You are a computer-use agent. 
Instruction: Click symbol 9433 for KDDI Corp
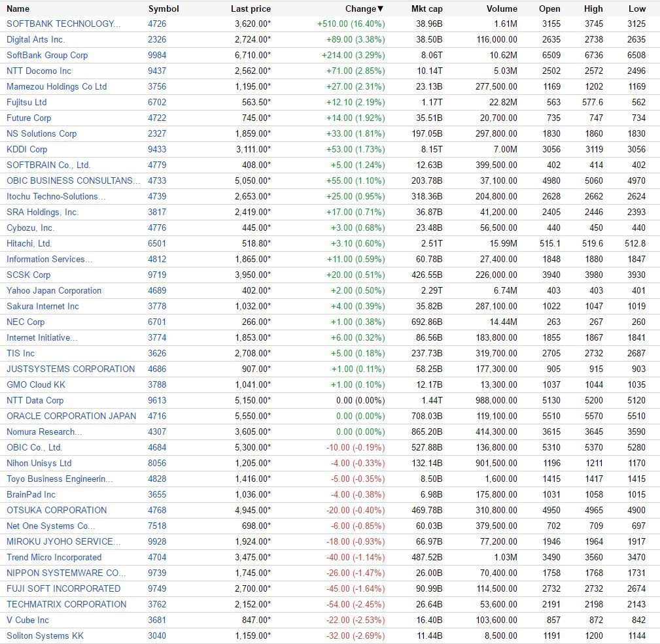coord(157,149)
